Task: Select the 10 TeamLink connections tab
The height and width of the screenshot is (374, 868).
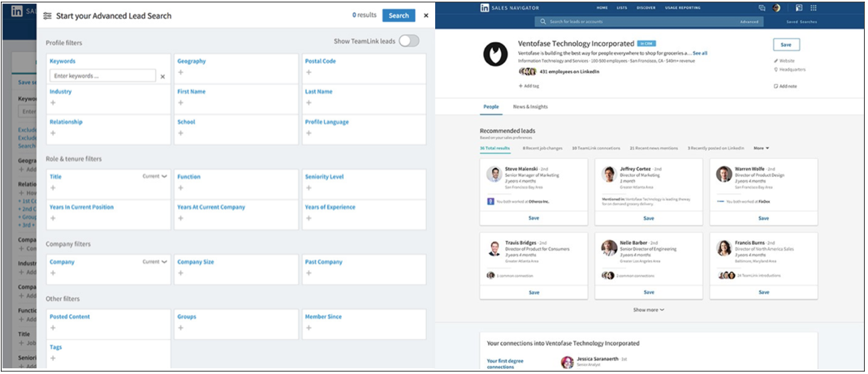Action: 596,148
